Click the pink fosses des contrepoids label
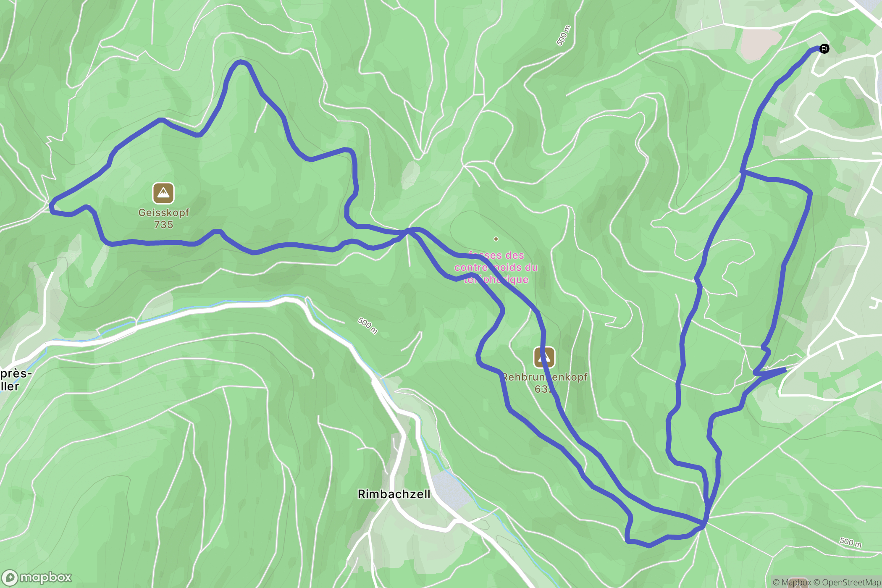882x588 pixels. [x=496, y=267]
